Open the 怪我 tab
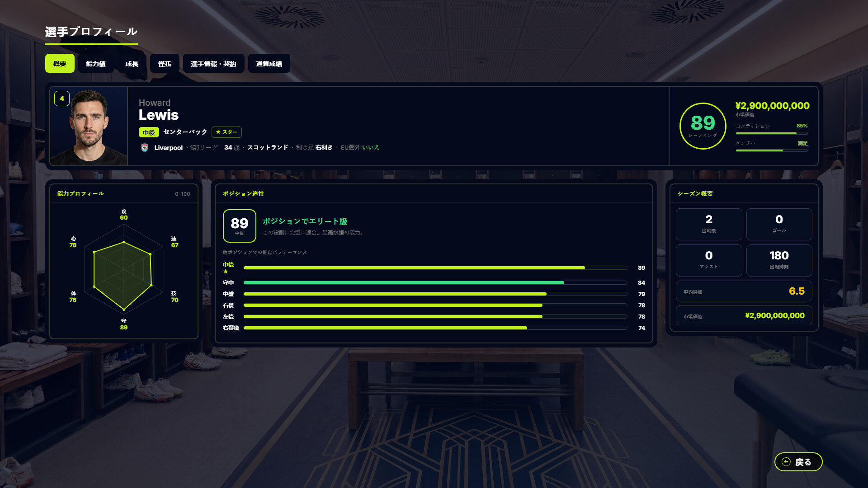The height and width of the screenshot is (488, 868). point(165,64)
